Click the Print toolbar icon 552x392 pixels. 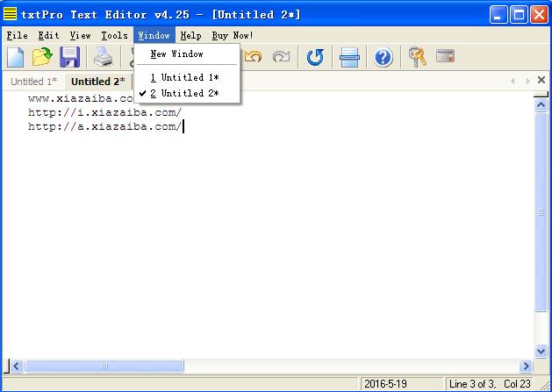(x=104, y=57)
